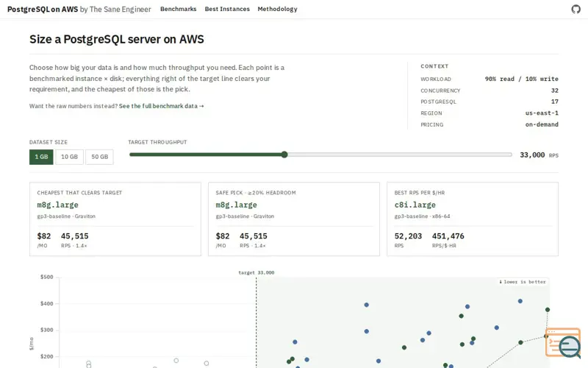Image resolution: width=588 pixels, height=368 pixels.
Task: Go to the Best Instances page
Action: [227, 9]
